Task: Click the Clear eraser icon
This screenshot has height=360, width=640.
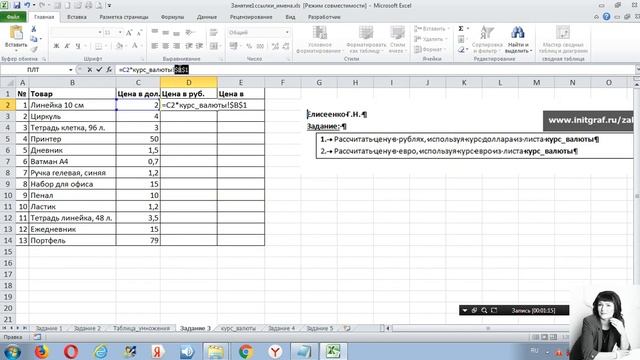Action: point(461,50)
